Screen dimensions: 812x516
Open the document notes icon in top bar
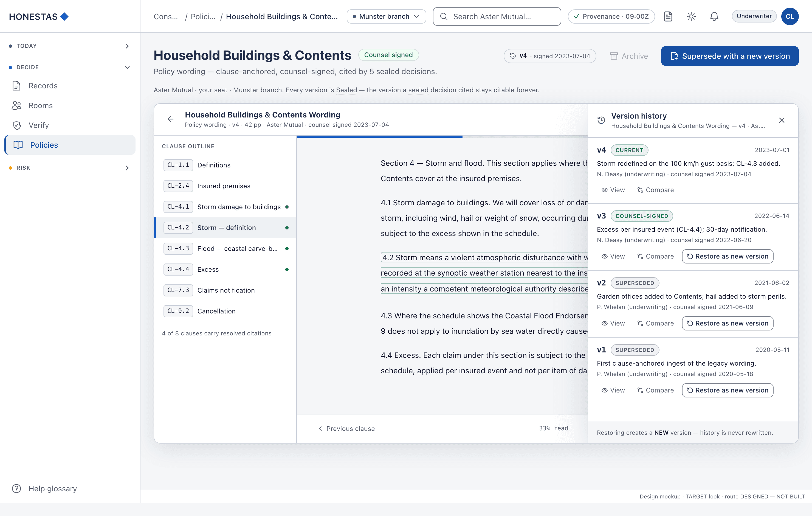tap(668, 16)
